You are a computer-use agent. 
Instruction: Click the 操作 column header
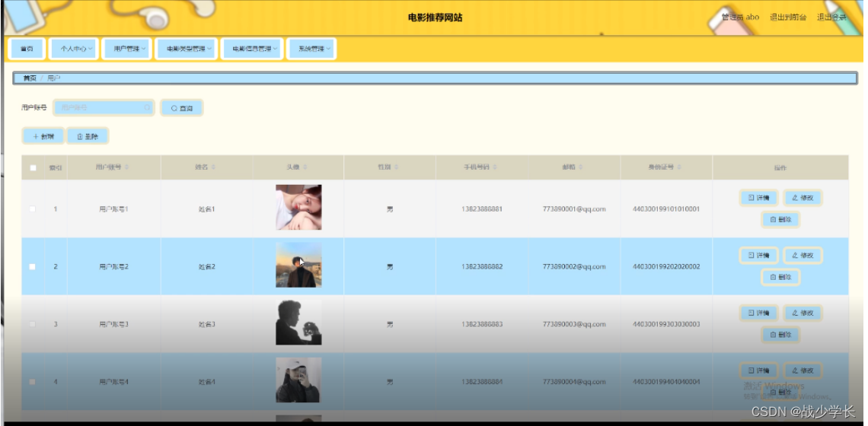(x=780, y=167)
